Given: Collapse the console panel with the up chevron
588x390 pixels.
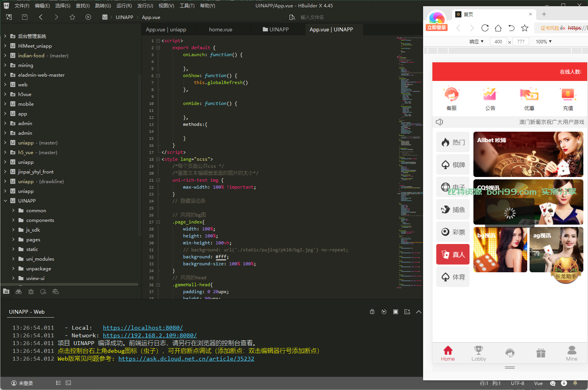Looking at the screenshot, I should pyautogui.click(x=419, y=312).
